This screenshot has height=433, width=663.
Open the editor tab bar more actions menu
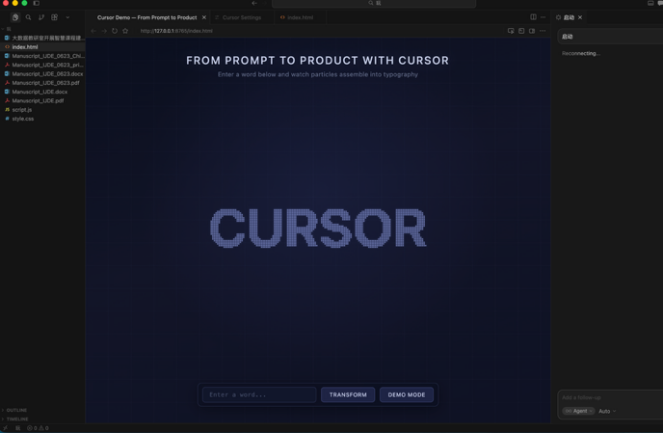pos(543,17)
